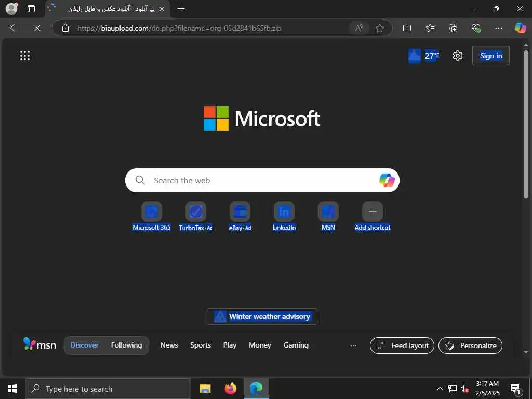This screenshot has height=399, width=532.
Task: Stop loading the page
Action: 37,28
